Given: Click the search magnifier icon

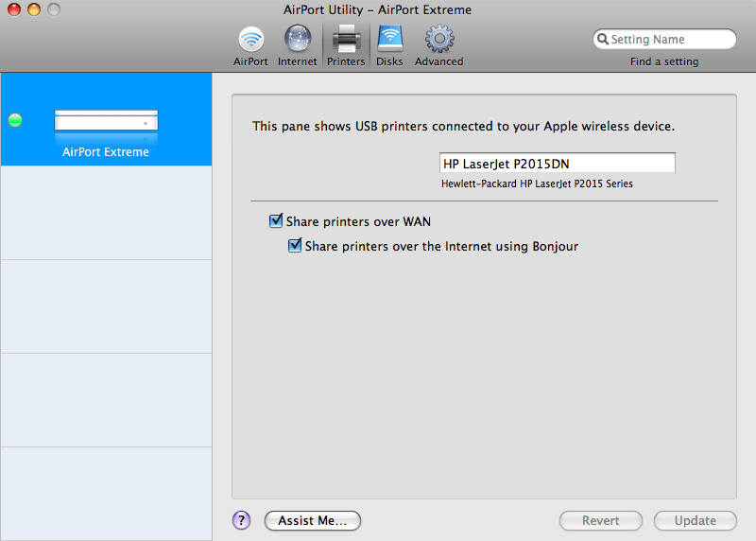Looking at the screenshot, I should coord(602,40).
